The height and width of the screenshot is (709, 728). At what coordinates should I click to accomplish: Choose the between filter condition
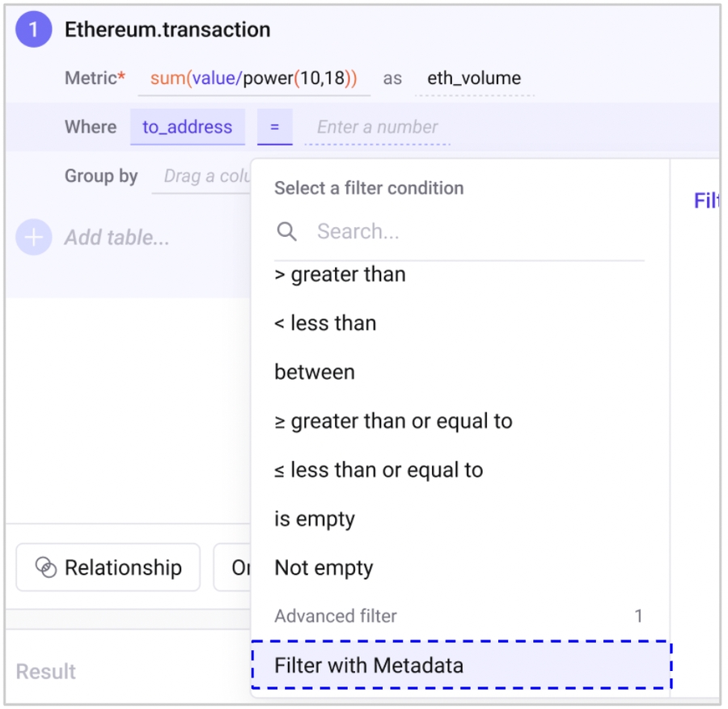point(315,373)
